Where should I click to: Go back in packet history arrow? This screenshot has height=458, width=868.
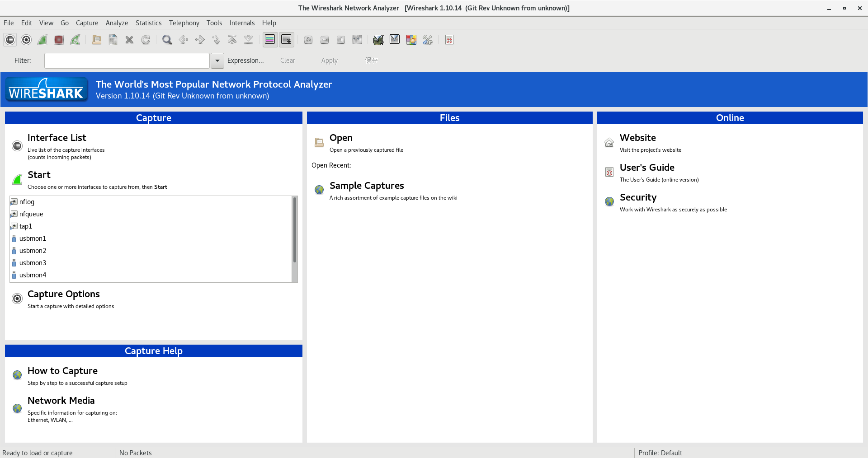[x=184, y=40]
